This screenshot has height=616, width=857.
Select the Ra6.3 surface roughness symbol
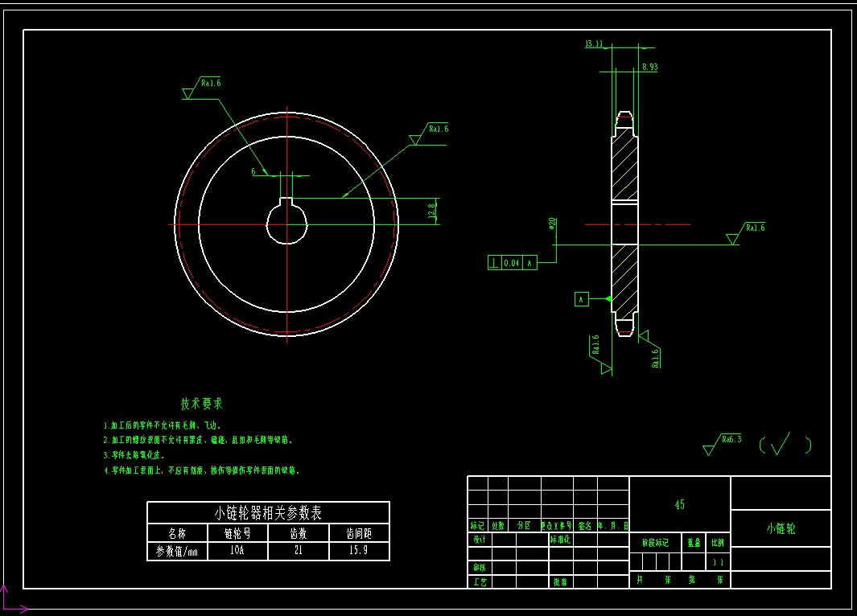pos(723,443)
